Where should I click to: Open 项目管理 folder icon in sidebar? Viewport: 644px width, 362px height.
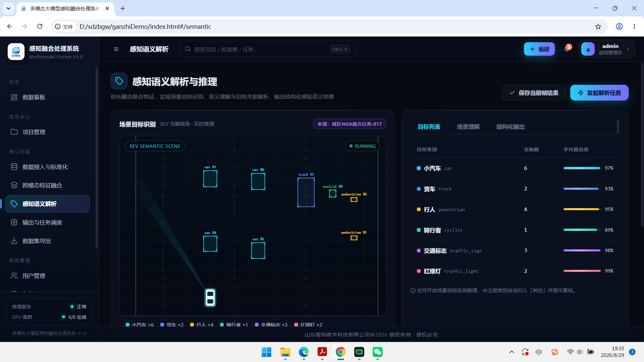(14, 132)
